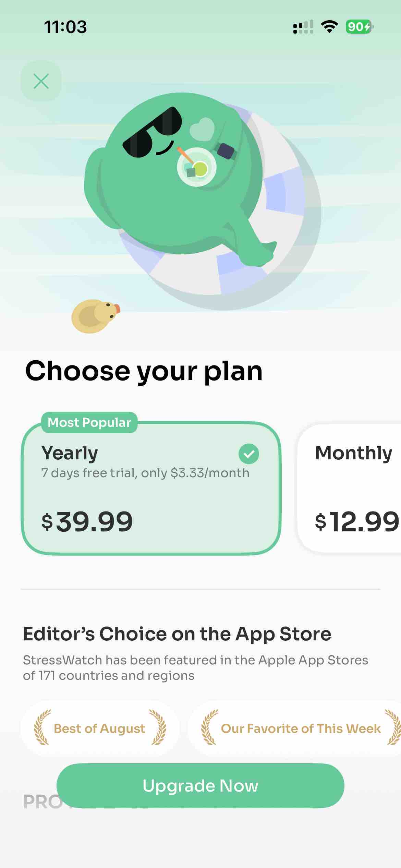Select the Yearly plan card
The height and width of the screenshot is (868, 401).
[x=151, y=488]
